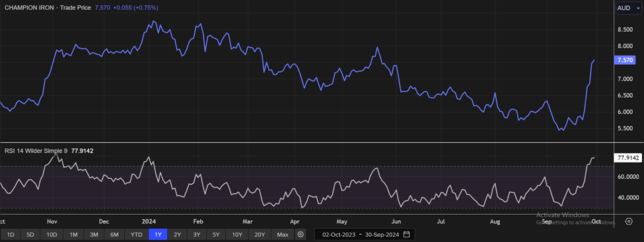Select the 1M time range
Image resolution: width=644 pixels, height=242 pixels.
(73, 235)
